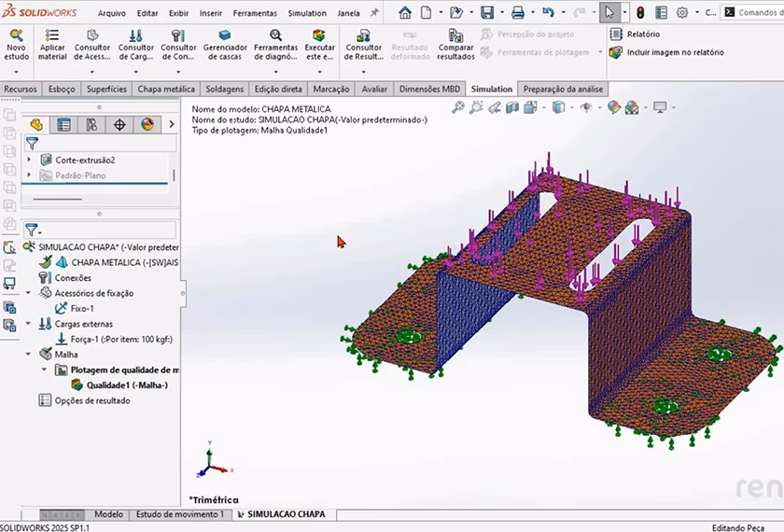Collapse the Cargas externas tree node
The height and width of the screenshot is (532, 784).
tap(29, 324)
